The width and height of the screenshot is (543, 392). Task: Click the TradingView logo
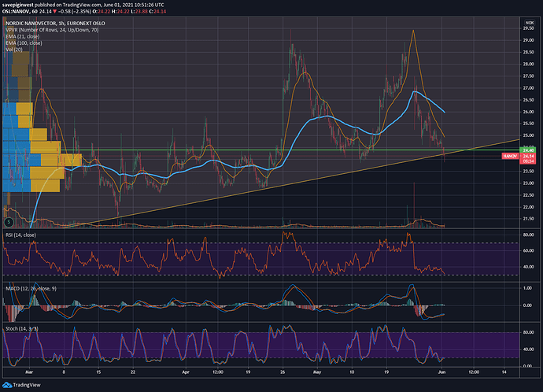coord(21,385)
